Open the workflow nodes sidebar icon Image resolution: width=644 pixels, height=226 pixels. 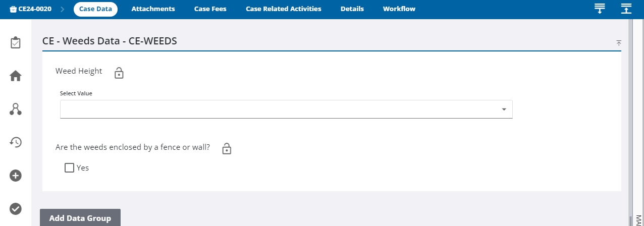point(16,109)
